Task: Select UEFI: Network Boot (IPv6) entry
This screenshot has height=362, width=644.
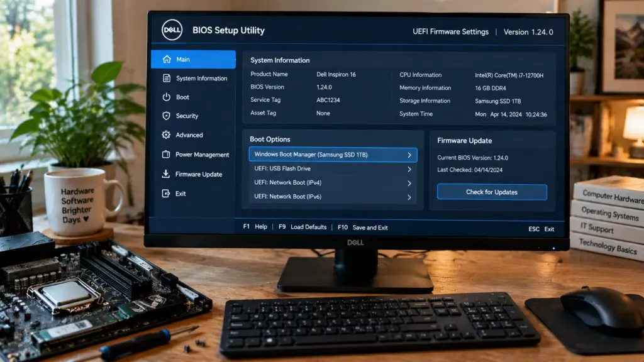Action: (333, 197)
